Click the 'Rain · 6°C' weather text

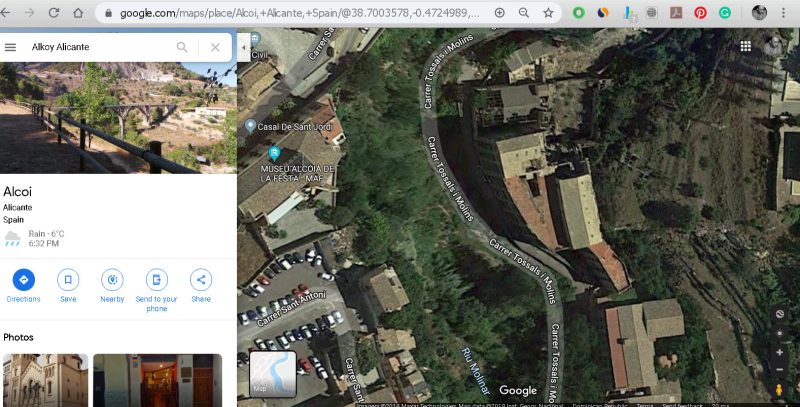point(46,234)
